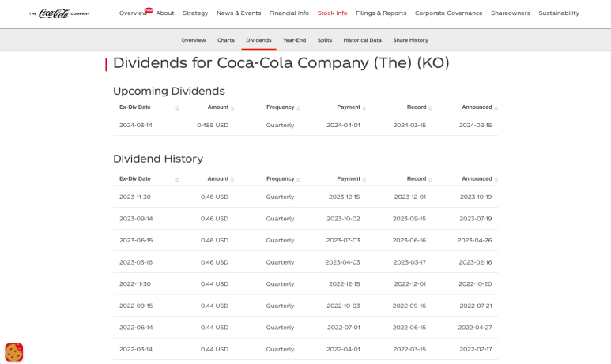Click record date 2022-12-01
Viewport: 611px width, 364px height.
(x=410, y=283)
